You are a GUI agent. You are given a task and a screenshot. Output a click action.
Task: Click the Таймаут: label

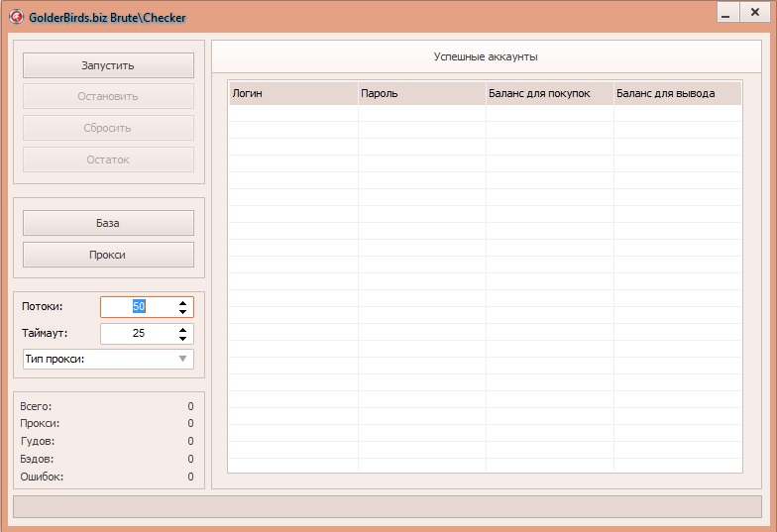45,333
